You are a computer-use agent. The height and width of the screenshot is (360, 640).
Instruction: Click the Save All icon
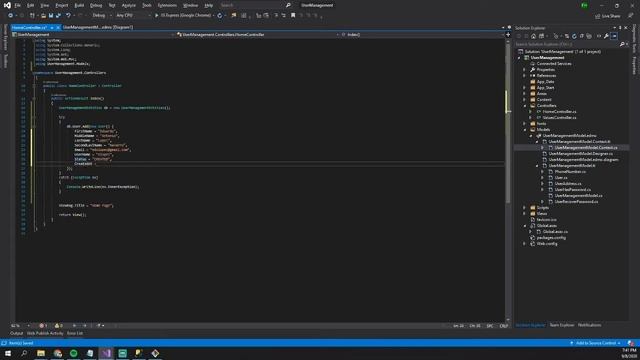(x=58, y=16)
